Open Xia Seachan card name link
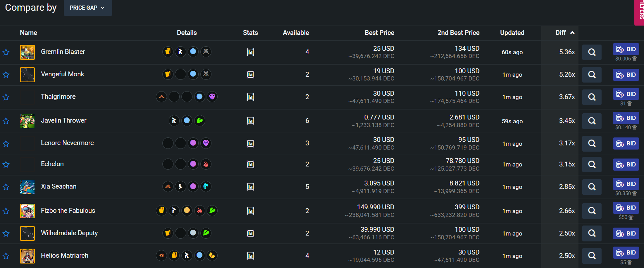The height and width of the screenshot is (268, 644). pyautogui.click(x=59, y=186)
